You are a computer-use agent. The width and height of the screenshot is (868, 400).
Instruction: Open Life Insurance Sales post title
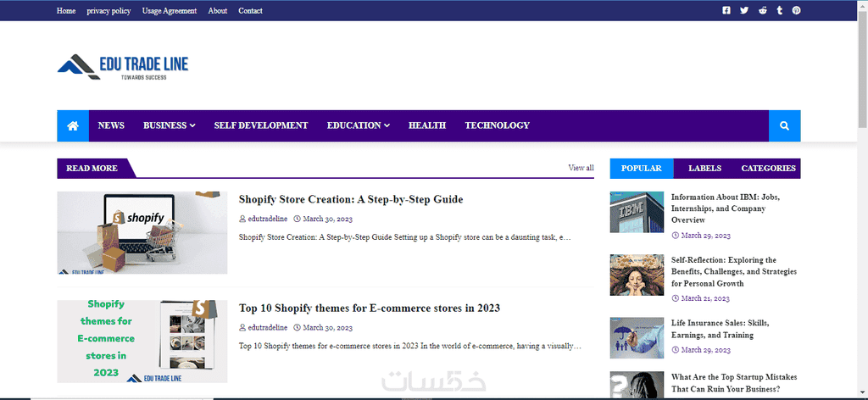(x=720, y=329)
